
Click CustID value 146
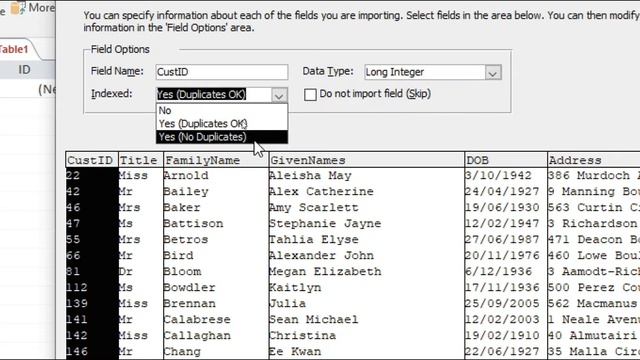click(x=77, y=351)
